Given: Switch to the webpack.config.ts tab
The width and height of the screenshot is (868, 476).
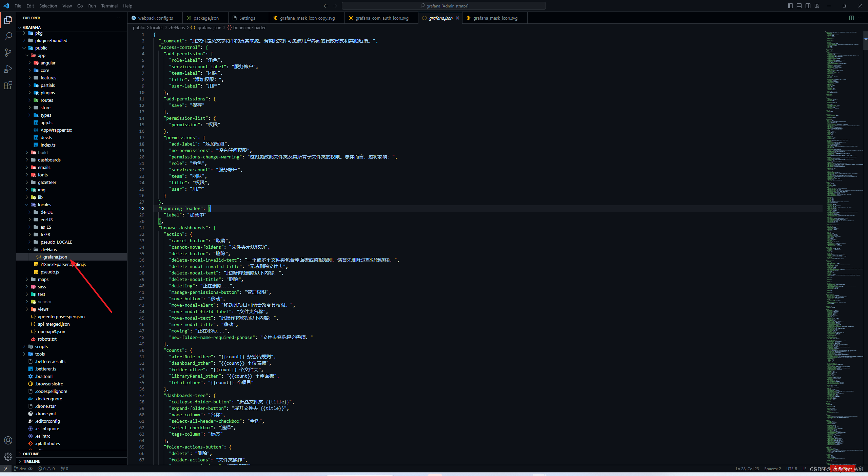Looking at the screenshot, I should click(x=155, y=18).
